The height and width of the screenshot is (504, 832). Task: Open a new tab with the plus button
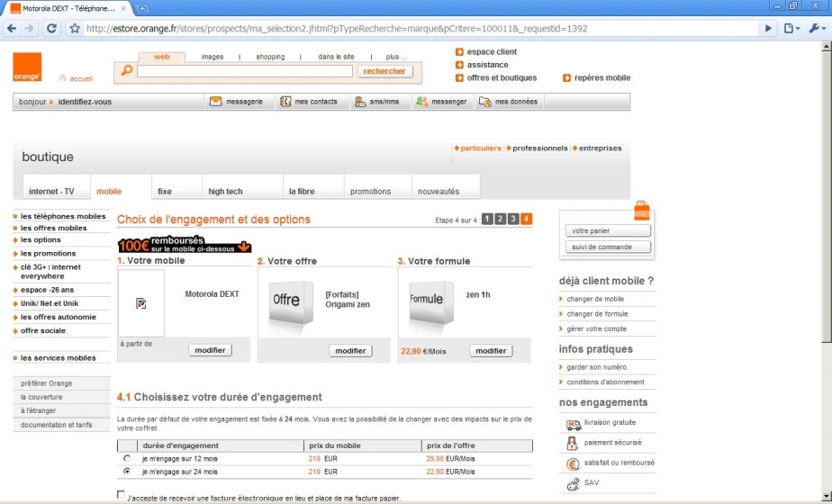[142, 8]
